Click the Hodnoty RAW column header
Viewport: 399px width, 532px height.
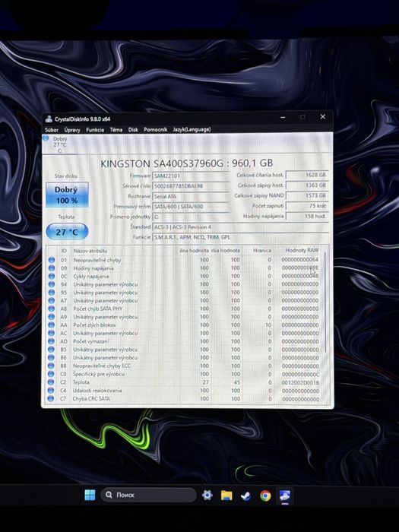point(302,250)
